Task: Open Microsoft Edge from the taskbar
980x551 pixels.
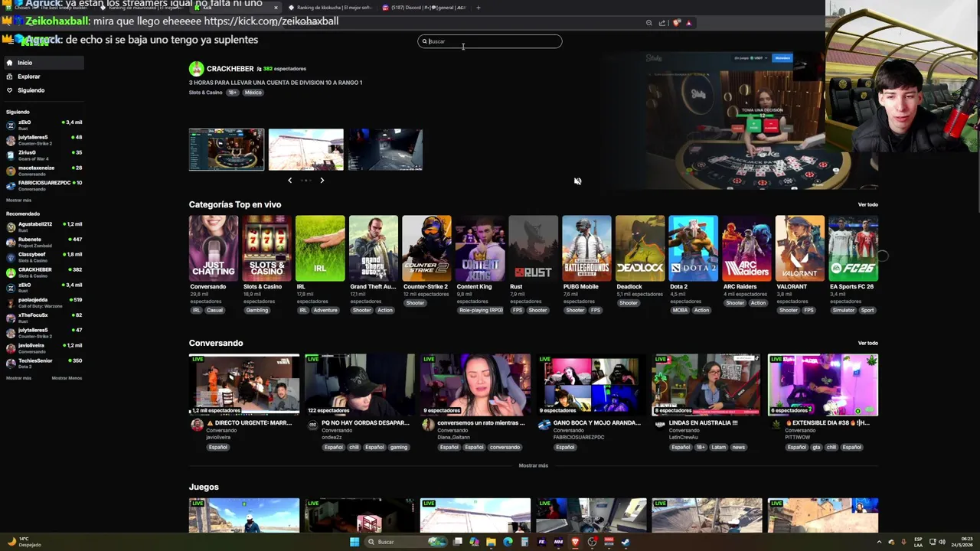Action: coord(508,542)
